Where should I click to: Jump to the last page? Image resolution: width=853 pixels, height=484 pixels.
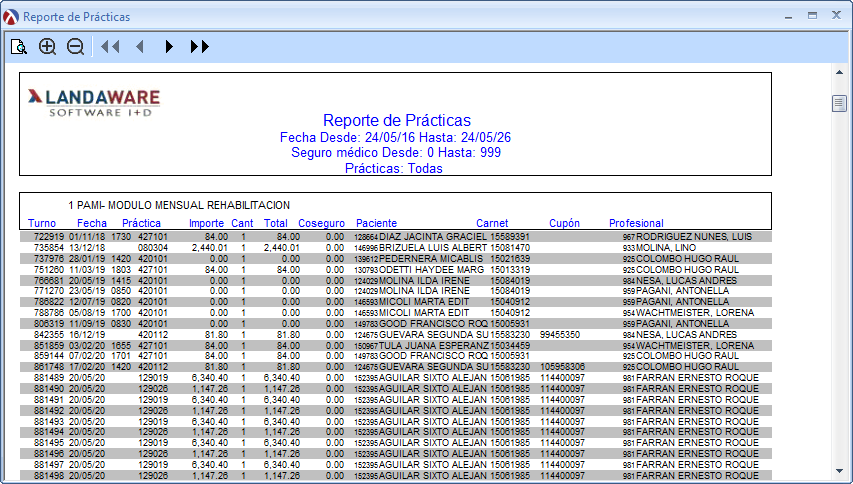coord(200,47)
